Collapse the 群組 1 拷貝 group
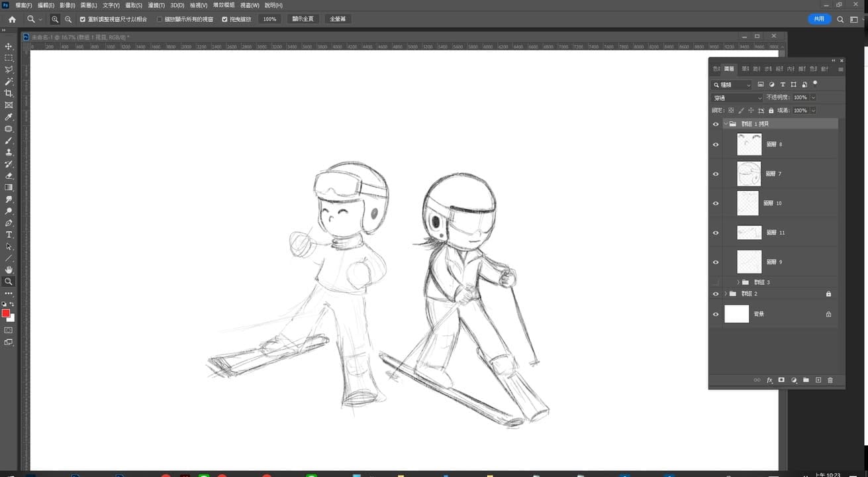Screen dimensions: 868x477 pyautogui.click(x=726, y=124)
